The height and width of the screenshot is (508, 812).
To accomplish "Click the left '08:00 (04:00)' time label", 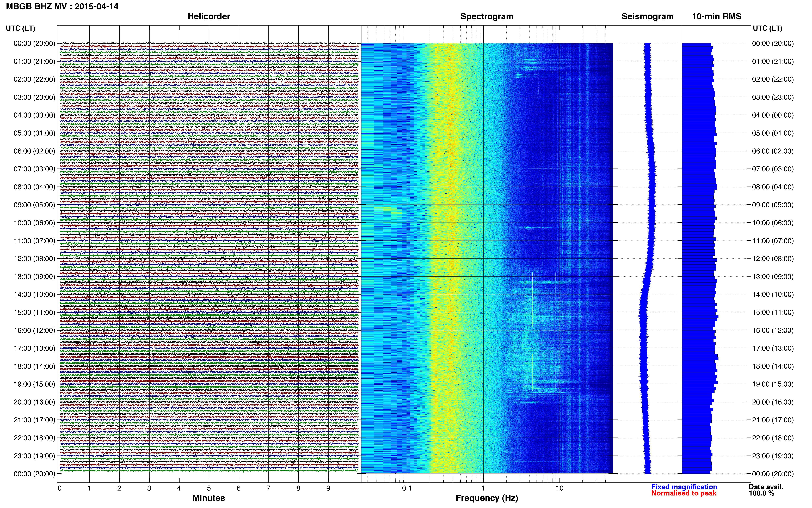I will pos(34,187).
